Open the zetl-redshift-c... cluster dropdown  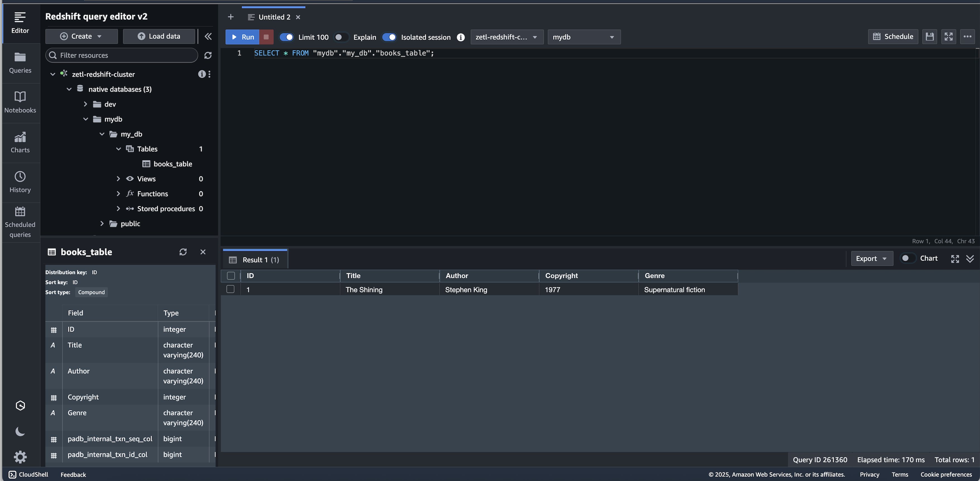[x=507, y=37]
